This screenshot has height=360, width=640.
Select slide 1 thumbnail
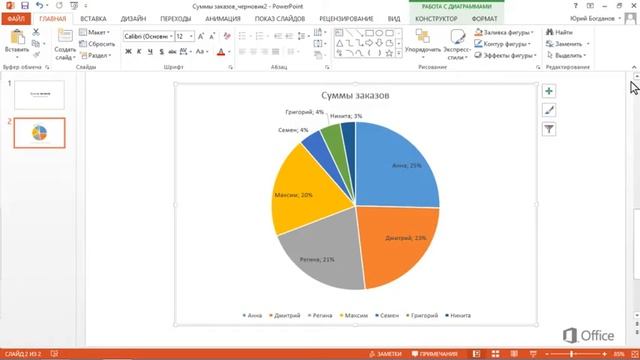click(40, 95)
